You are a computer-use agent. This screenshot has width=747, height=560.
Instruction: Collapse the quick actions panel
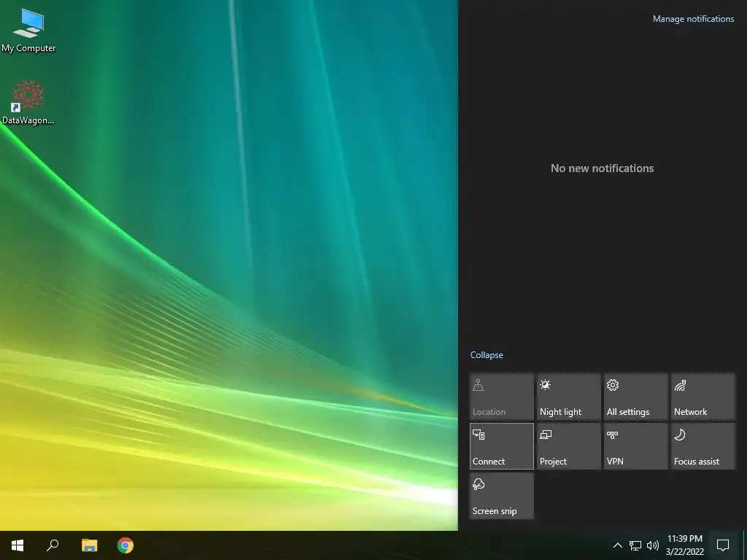point(487,355)
